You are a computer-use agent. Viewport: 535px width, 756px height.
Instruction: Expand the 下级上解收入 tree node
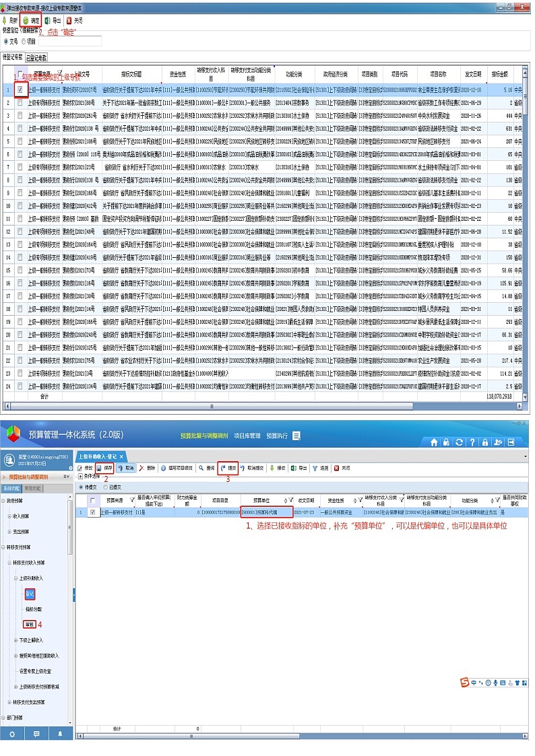15,640
